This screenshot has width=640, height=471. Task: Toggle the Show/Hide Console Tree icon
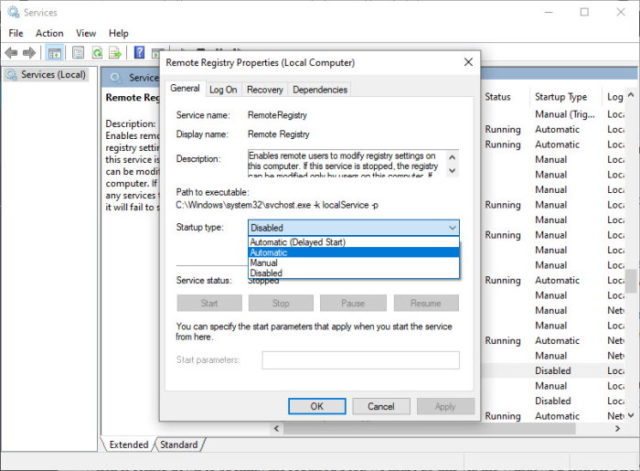pyautogui.click(x=54, y=52)
